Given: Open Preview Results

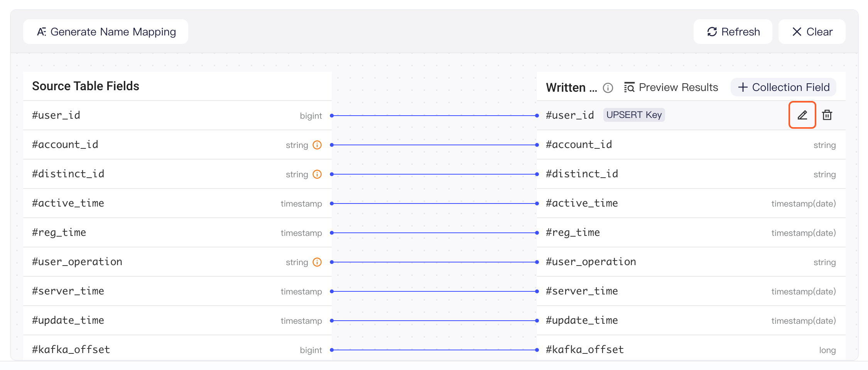Looking at the screenshot, I should [x=671, y=87].
